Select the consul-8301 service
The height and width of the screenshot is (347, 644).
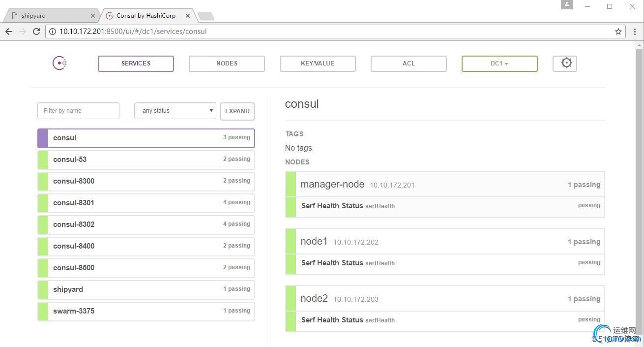click(x=146, y=203)
